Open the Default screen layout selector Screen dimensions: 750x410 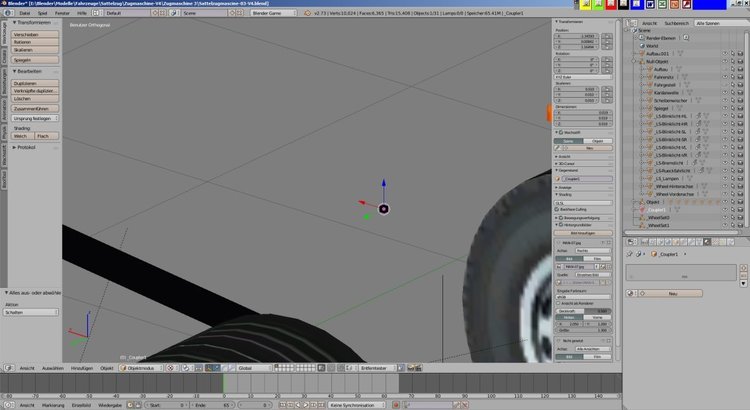point(128,13)
